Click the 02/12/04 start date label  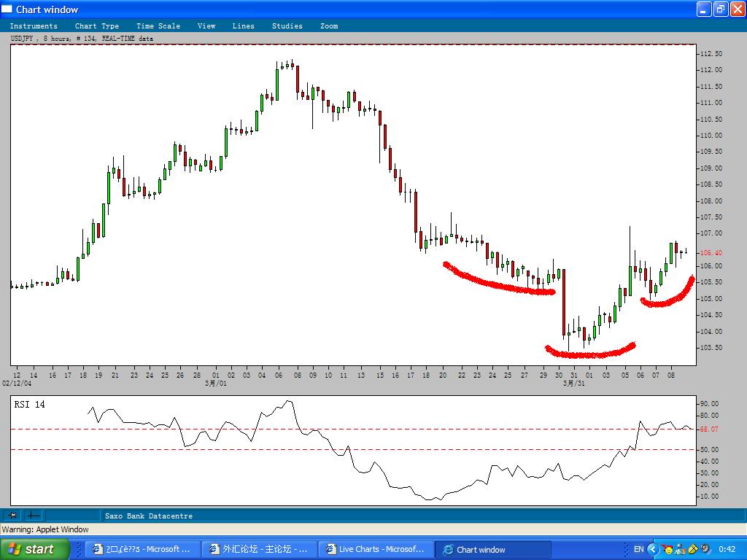[17, 383]
